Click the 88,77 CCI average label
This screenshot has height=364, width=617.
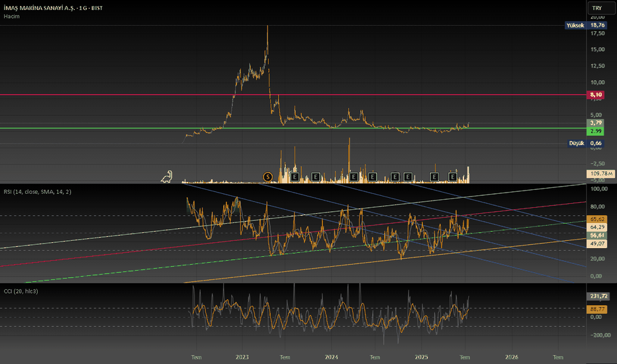coord(597,309)
